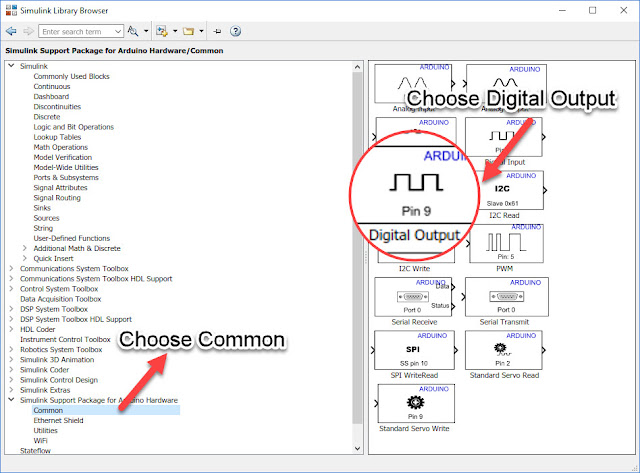Select Ports & Subsystems
The width and height of the screenshot is (640, 473).
point(66,178)
